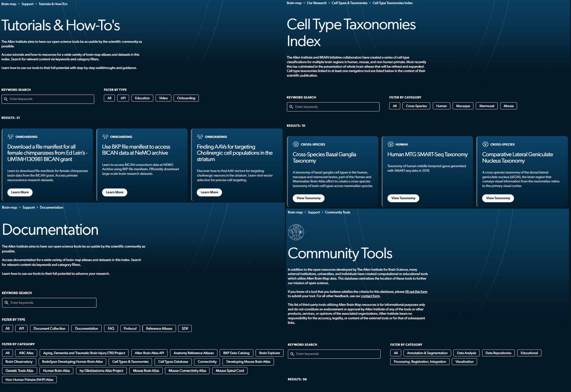
Task: Filter by Ivy Glioblastoma Atlas Project
Action: click(101, 371)
